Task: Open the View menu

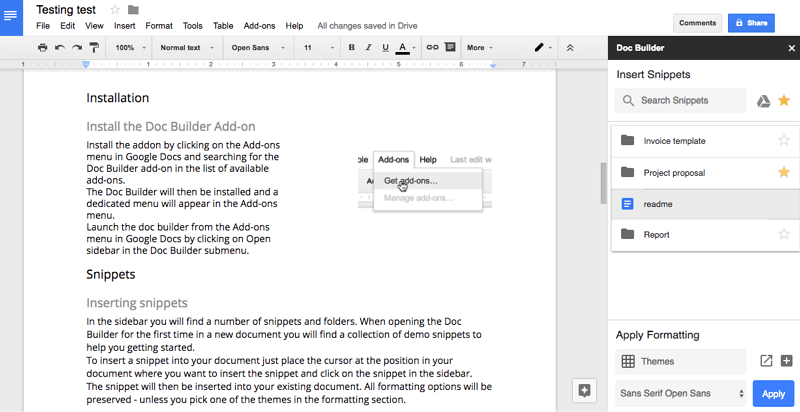Action: [x=94, y=25]
